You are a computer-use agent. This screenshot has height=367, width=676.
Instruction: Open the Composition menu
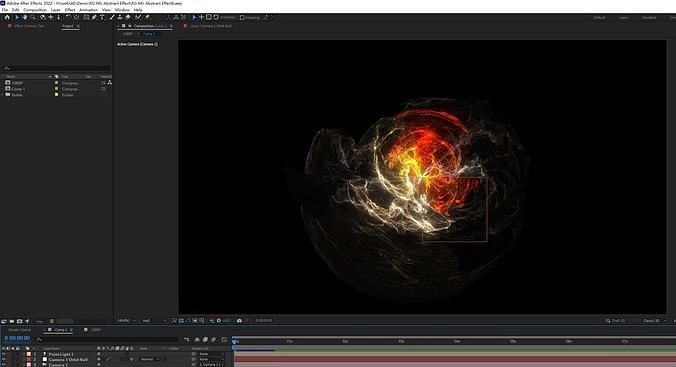coord(35,9)
